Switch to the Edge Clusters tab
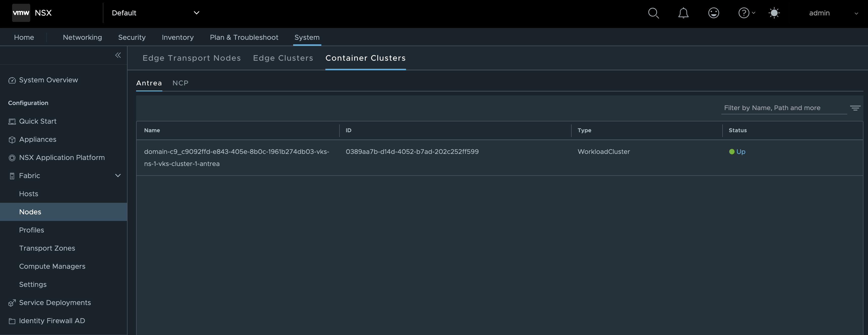 283,58
